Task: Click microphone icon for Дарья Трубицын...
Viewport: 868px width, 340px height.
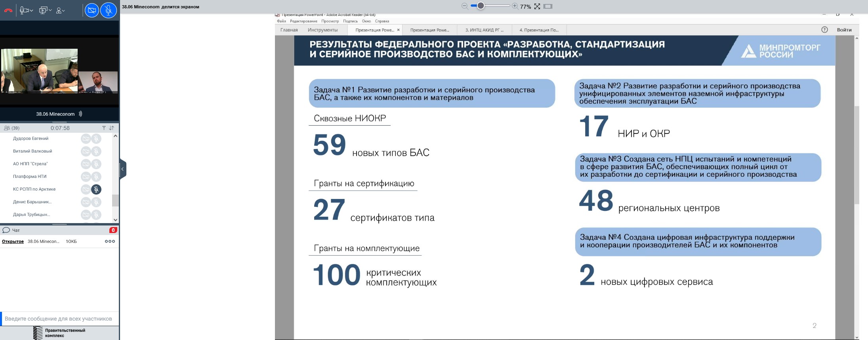Action: (x=96, y=215)
